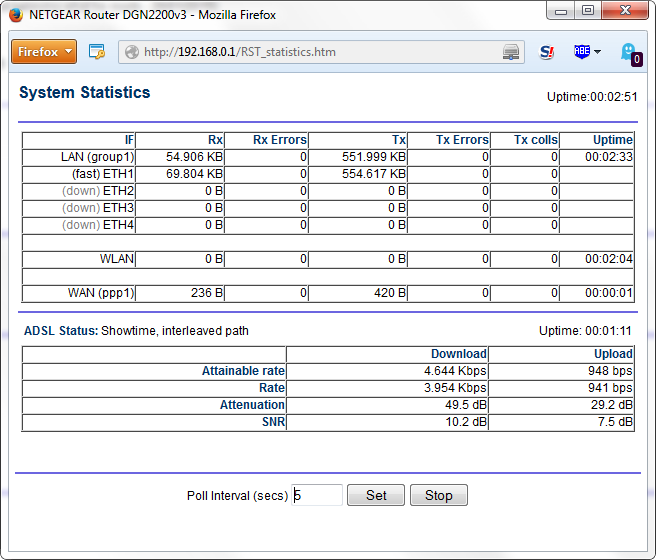Open the Adblock Plus ABP icon
The height and width of the screenshot is (560, 656).
[x=581, y=51]
